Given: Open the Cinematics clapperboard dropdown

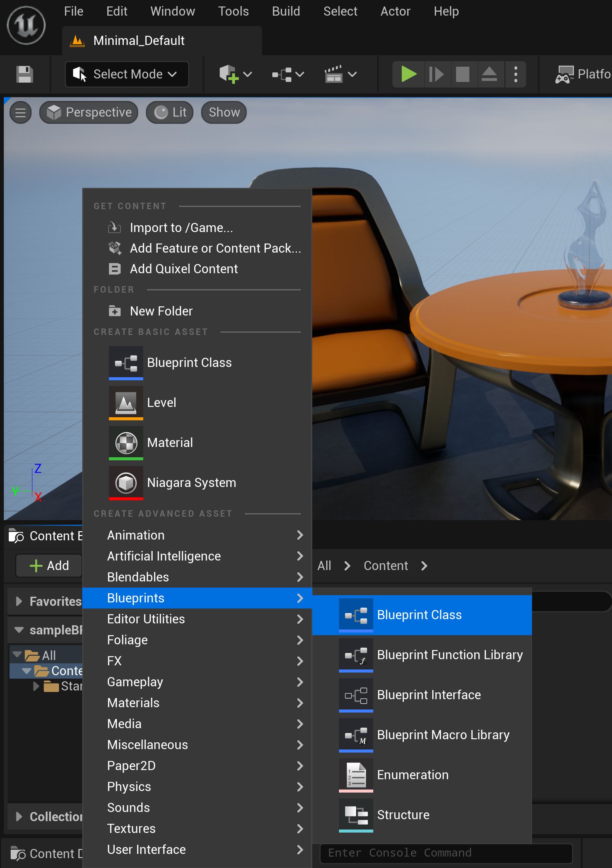Looking at the screenshot, I should point(340,74).
